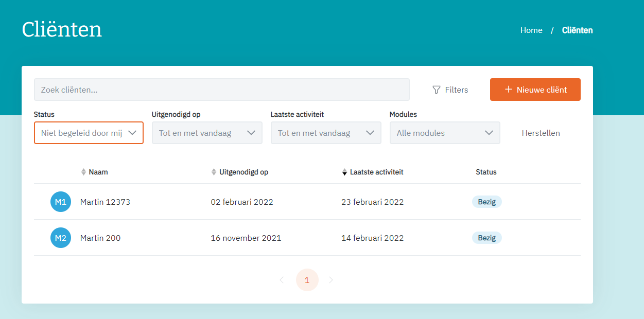This screenshot has width=644, height=319.
Task: Click the Bezig badge for Martin 200
Action: tap(487, 238)
